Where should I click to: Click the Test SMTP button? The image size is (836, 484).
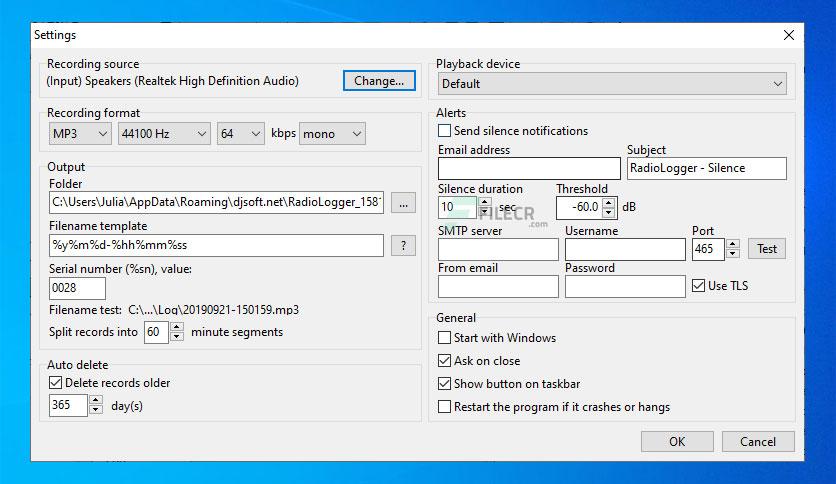coord(767,249)
